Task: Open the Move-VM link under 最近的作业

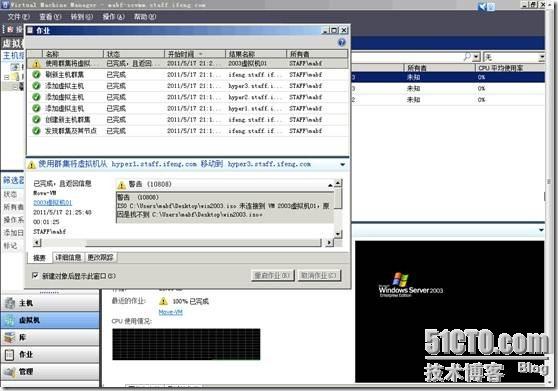Action: [x=170, y=312]
